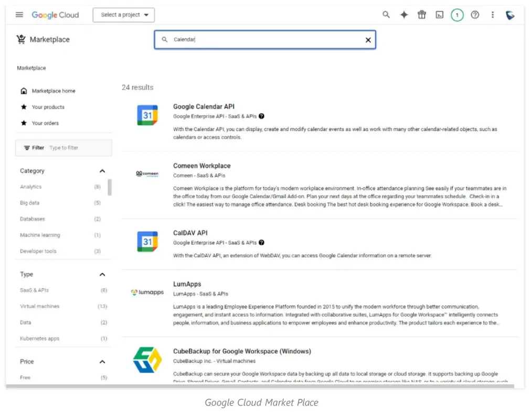Click the Category list scrollbar
Viewport: 532px width, 412px height.
tap(110, 187)
